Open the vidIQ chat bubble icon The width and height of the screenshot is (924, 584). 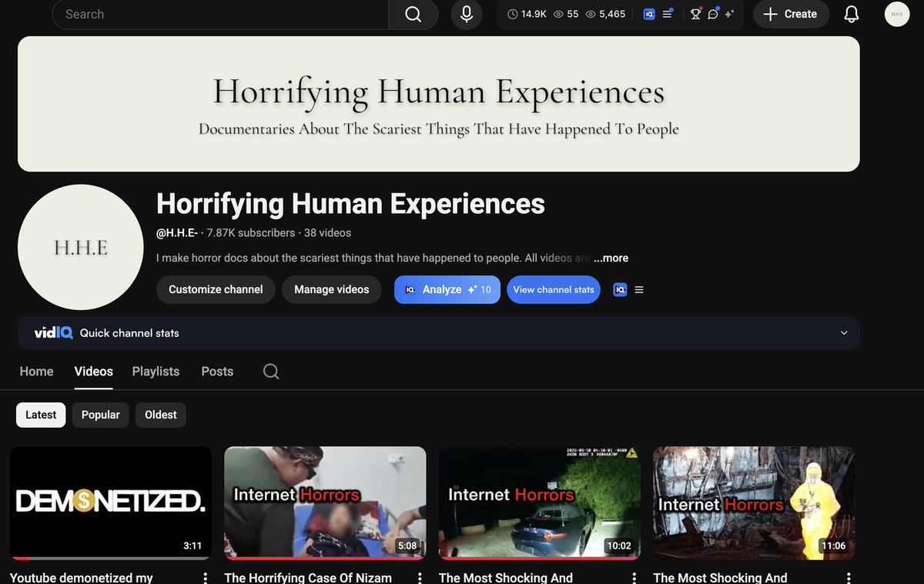coord(713,14)
